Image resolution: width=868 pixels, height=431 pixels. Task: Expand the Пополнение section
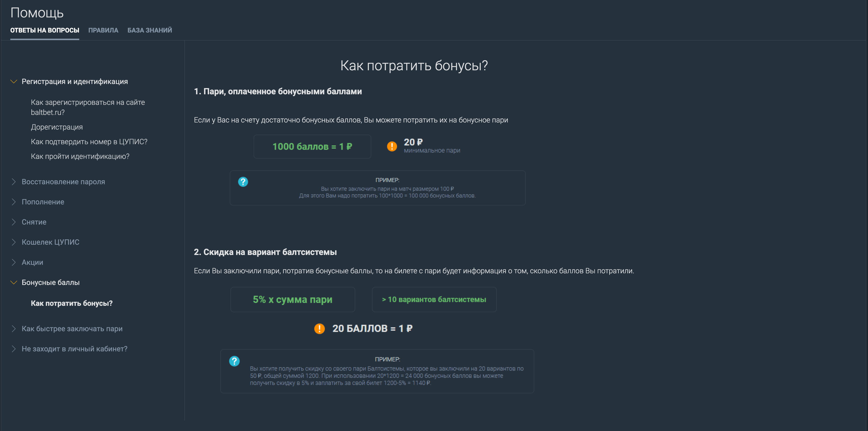tap(14, 202)
